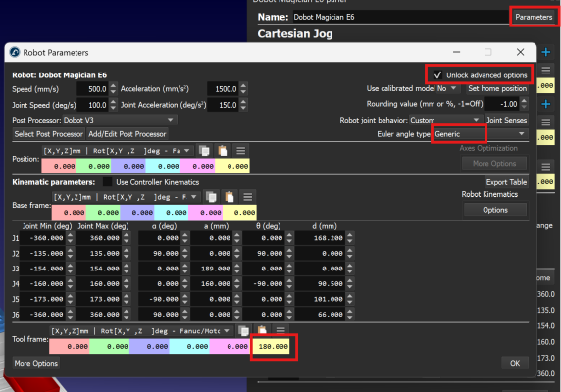Open Post Processor Dobot V3 dropdown
Viewport: 561px width, 392px height.
(x=120, y=120)
